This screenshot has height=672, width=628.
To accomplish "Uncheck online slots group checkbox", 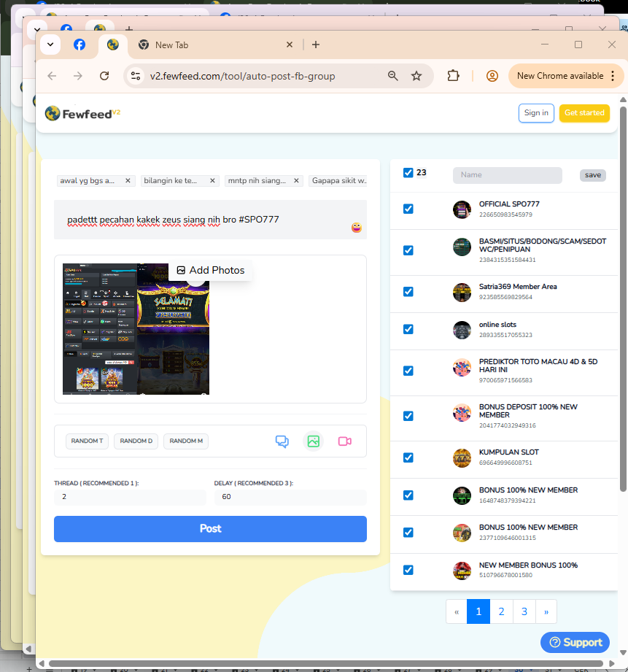I will pyautogui.click(x=408, y=329).
